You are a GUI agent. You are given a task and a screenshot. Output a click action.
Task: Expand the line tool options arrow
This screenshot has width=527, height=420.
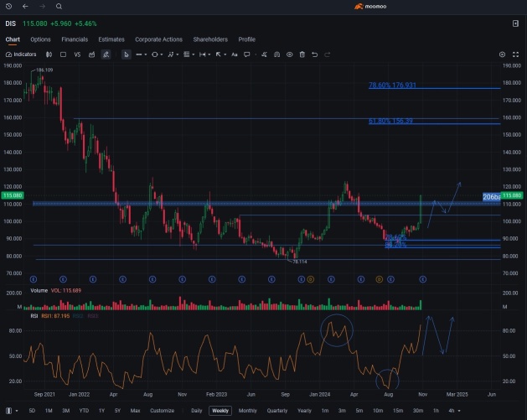point(146,54)
